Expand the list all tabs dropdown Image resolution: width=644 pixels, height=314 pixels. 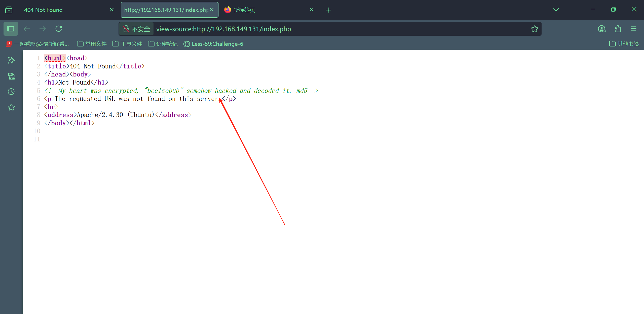[556, 10]
